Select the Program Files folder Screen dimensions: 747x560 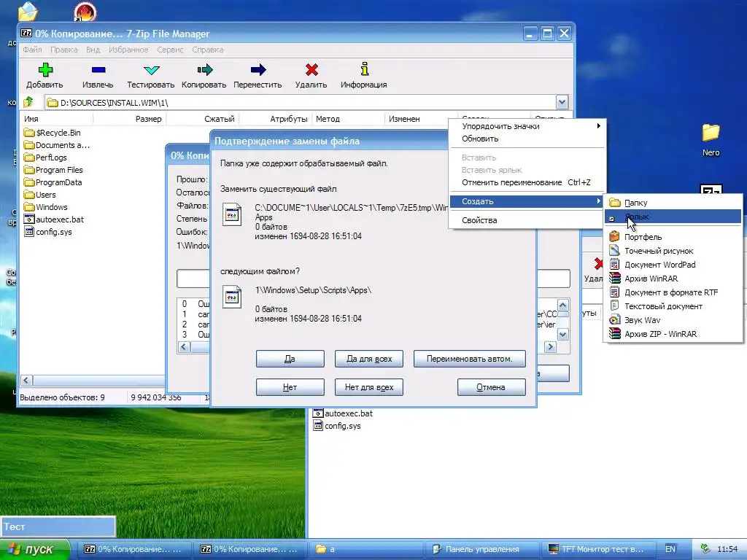coord(53,170)
